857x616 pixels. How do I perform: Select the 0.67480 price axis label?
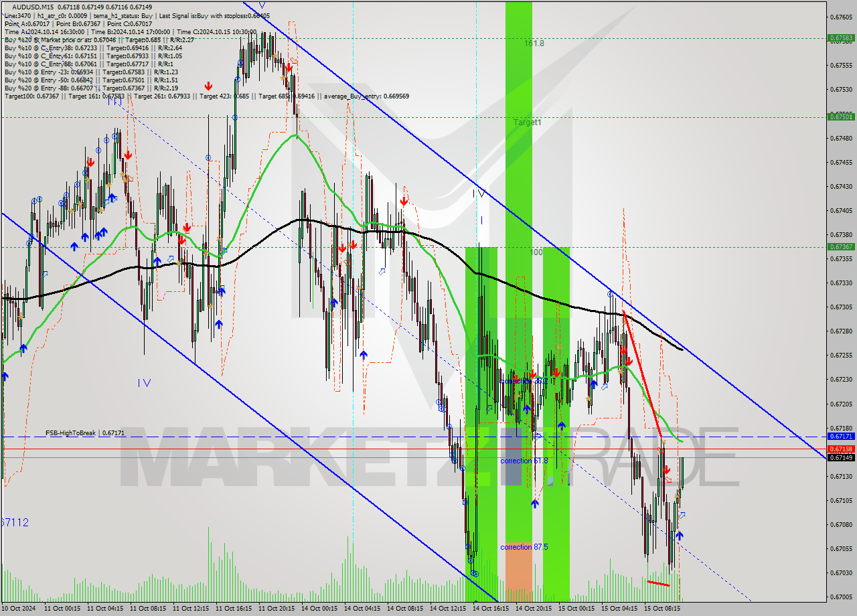[x=841, y=138]
